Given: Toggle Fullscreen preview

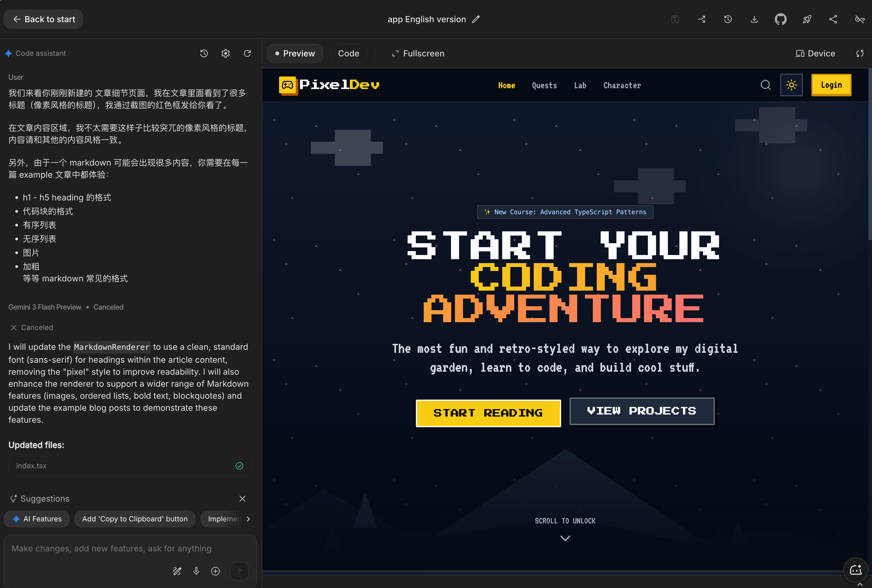Looking at the screenshot, I should [x=418, y=53].
